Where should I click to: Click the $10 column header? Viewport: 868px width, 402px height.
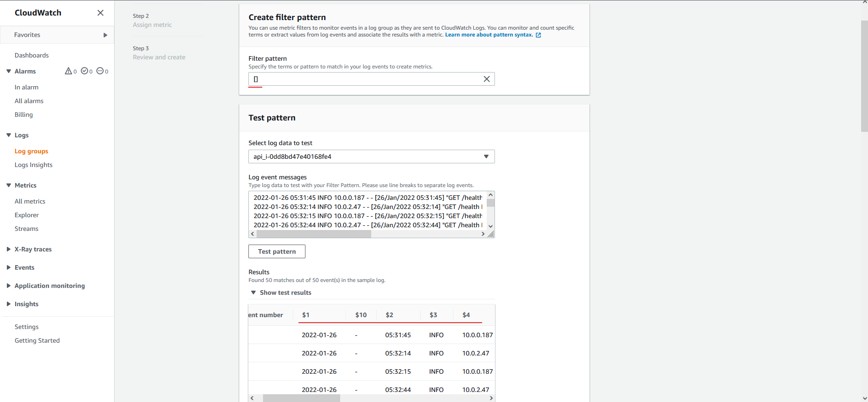[361, 315]
